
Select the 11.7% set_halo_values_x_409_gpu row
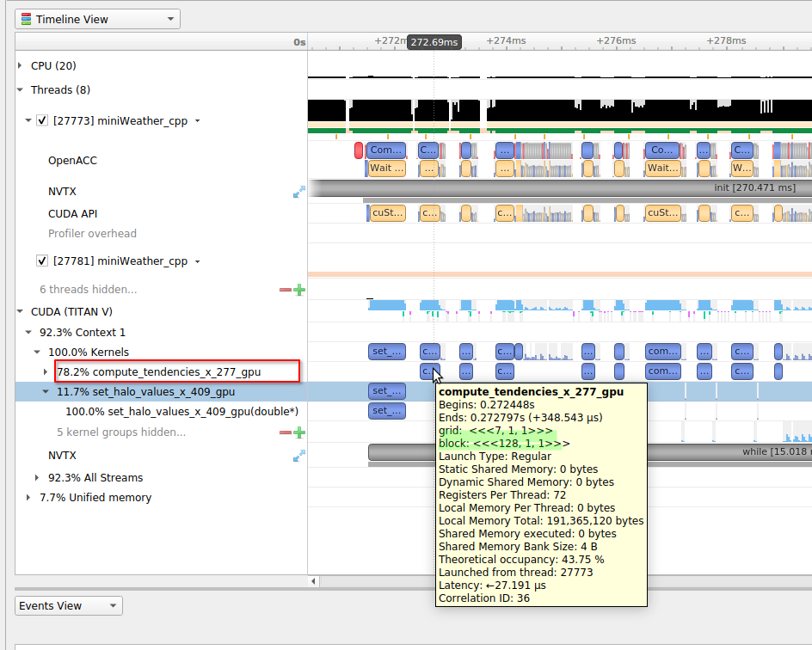pyautogui.click(x=146, y=392)
